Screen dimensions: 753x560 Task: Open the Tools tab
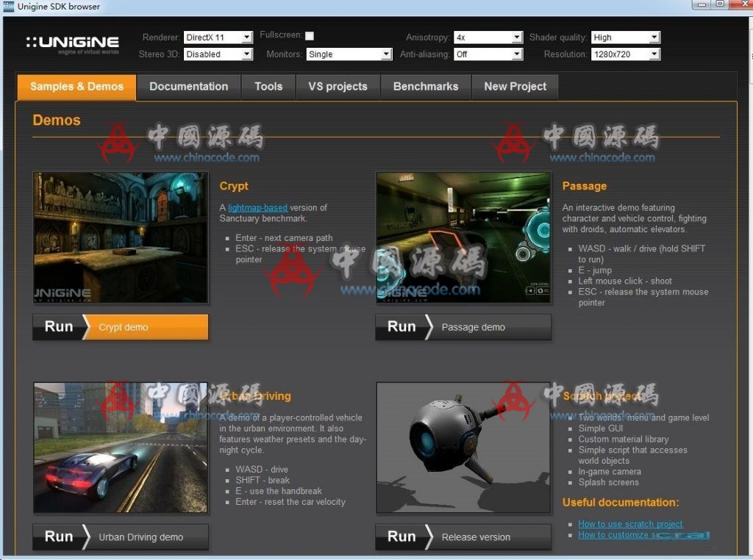(268, 87)
